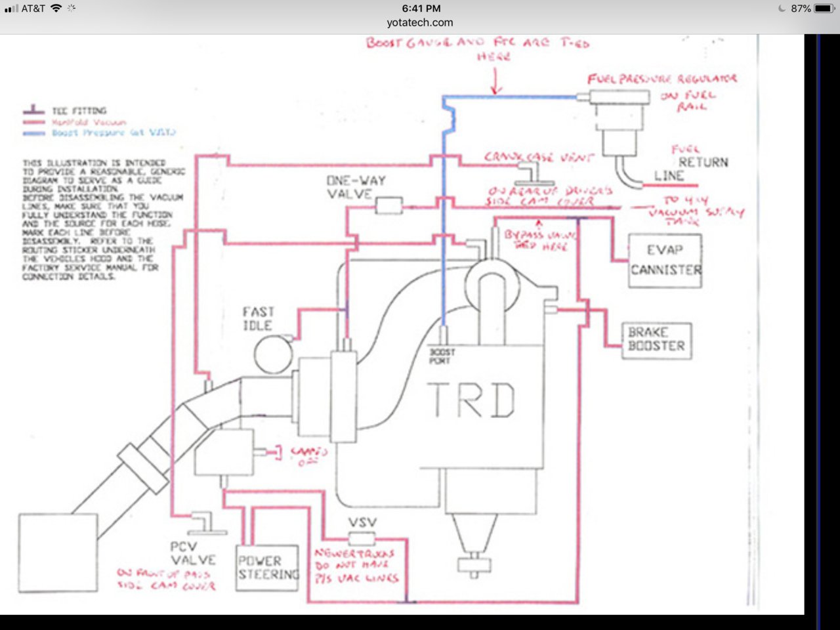The height and width of the screenshot is (630, 840).
Task: Tap the Do Not Disturb moon icon
Action: [782, 9]
